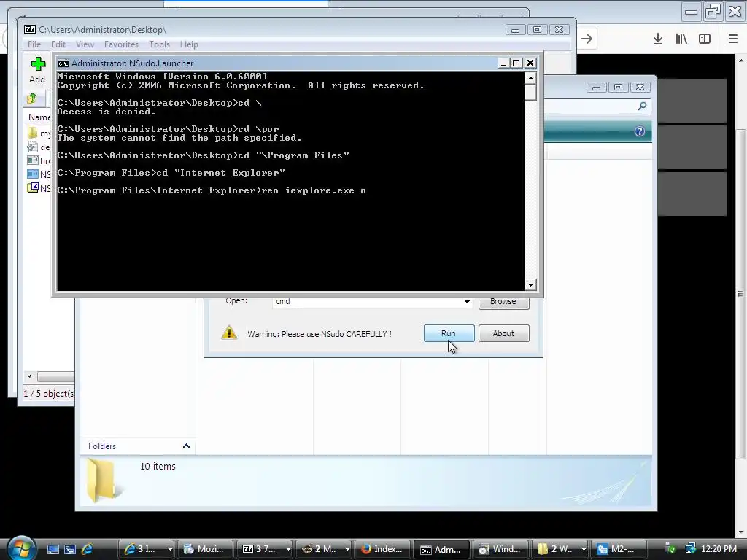Click the '1 / 5 object(s)' status text
This screenshot has height=560, width=747.
click(x=49, y=393)
